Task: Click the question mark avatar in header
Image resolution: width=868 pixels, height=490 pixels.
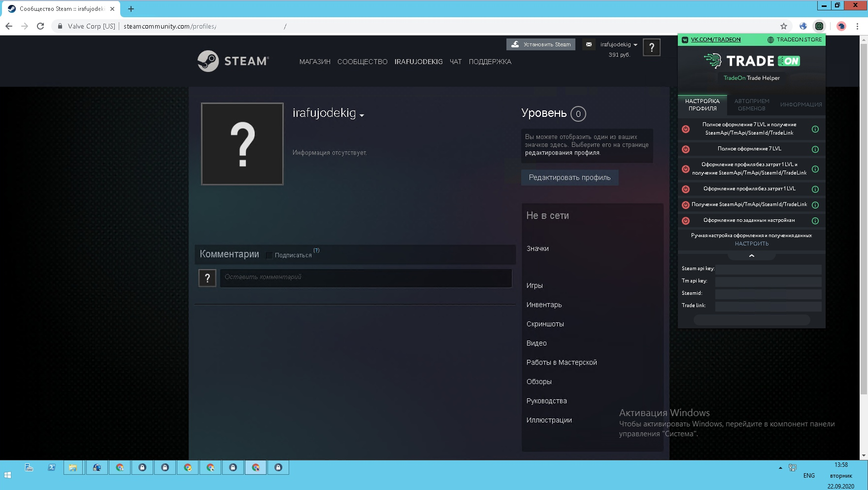Action: [652, 47]
